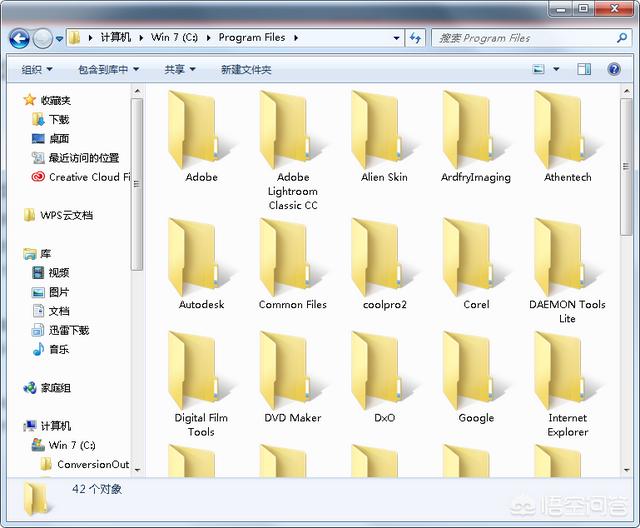The image size is (640, 528).
Task: Click 新建文件夹 button
Action: [246, 70]
